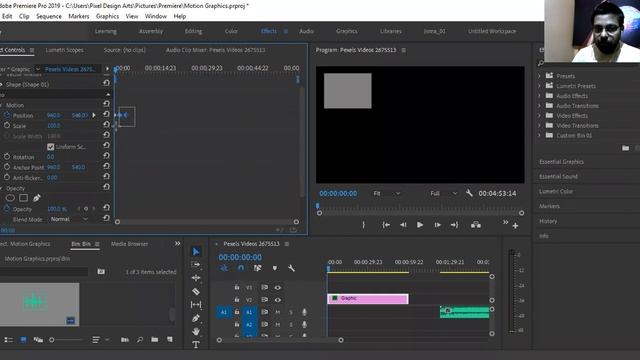640x360 pixels.
Task: Select the Track Select Forward tool
Action: (x=196, y=264)
